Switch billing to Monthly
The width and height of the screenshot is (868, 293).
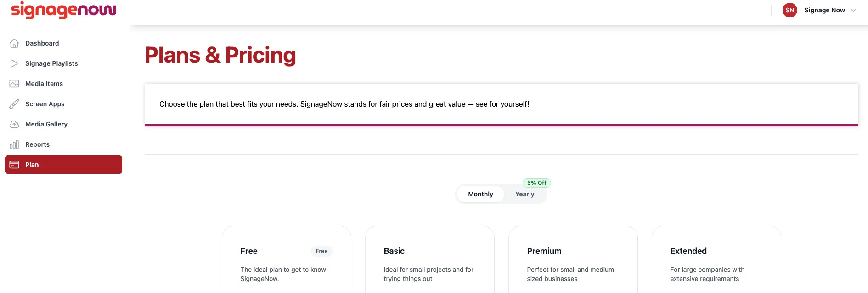(480, 194)
